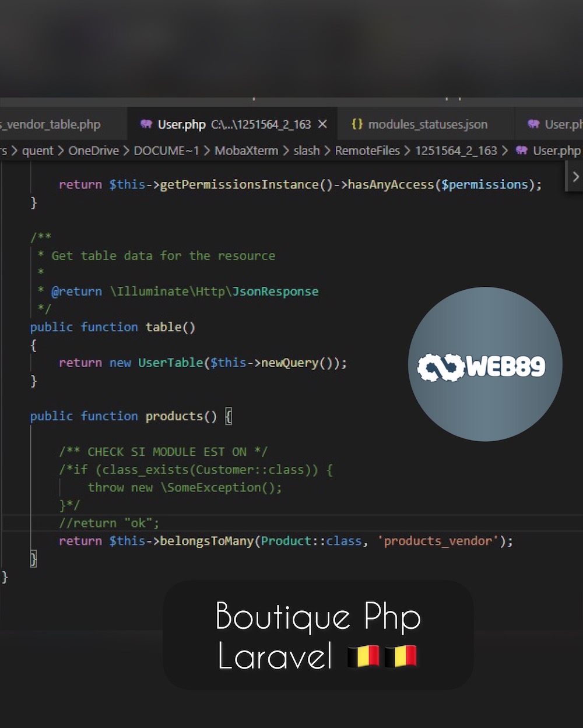Switch to the _vendor_table.php tab
Image resolution: width=583 pixels, height=728 pixels.
(52, 124)
